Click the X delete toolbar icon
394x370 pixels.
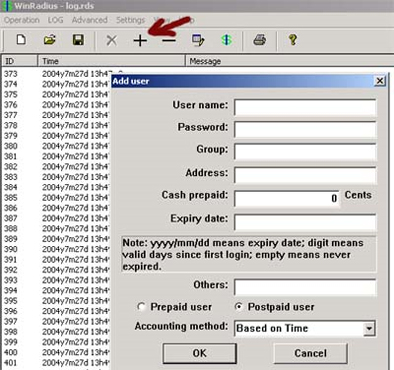(111, 41)
